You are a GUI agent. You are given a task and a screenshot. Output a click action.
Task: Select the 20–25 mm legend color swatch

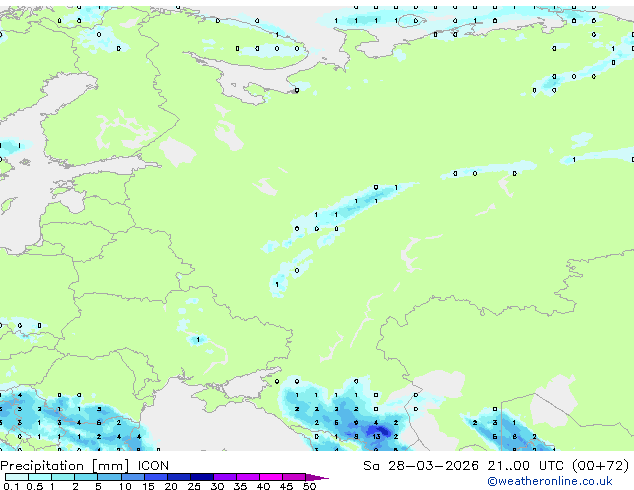(x=179, y=477)
